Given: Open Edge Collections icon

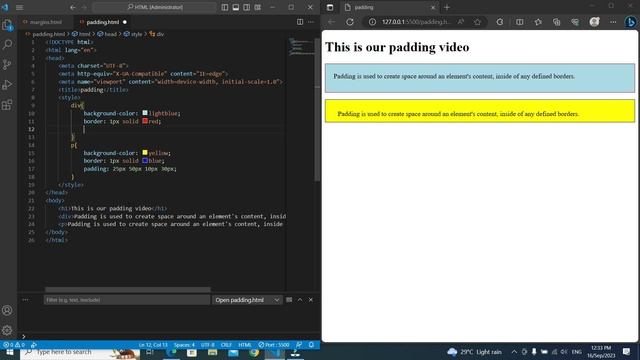Looking at the screenshot, I should click(x=556, y=22).
